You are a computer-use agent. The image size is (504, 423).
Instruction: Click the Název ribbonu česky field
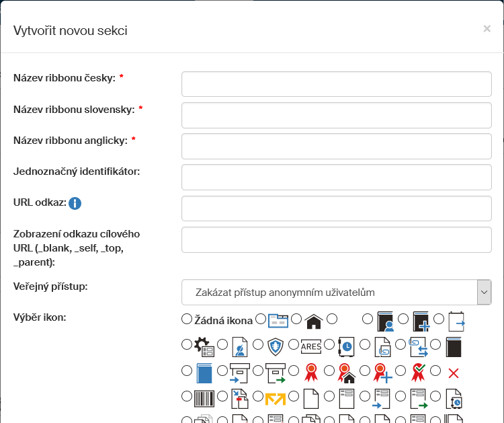click(336, 84)
